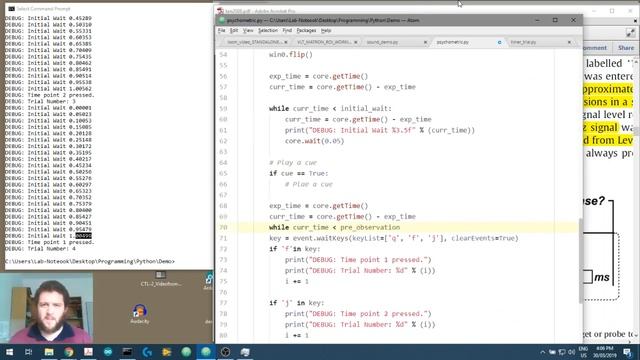This screenshot has width=640, height=360.
Task: Click the devices icon at taskbar end
Action: pyautogui.click(x=245, y=352)
